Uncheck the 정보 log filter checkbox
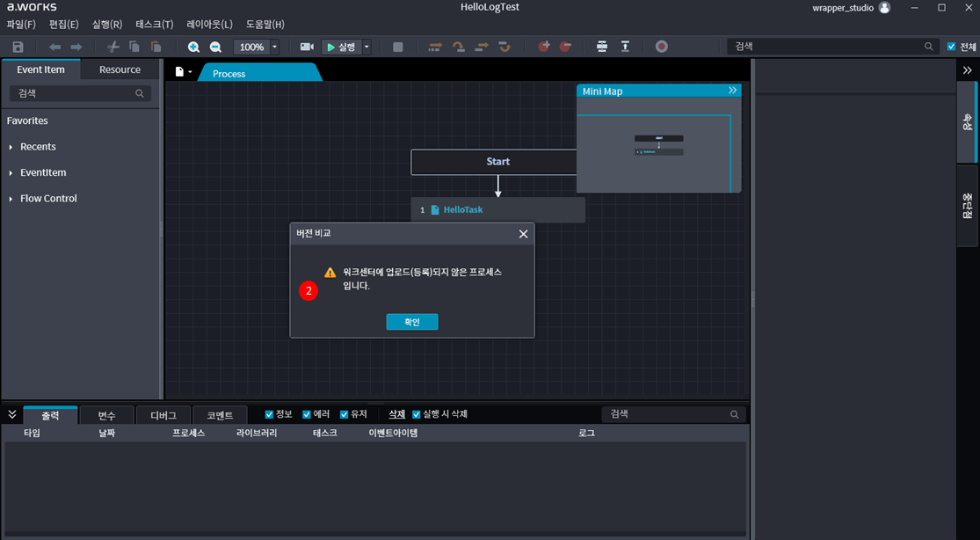 pyautogui.click(x=270, y=414)
